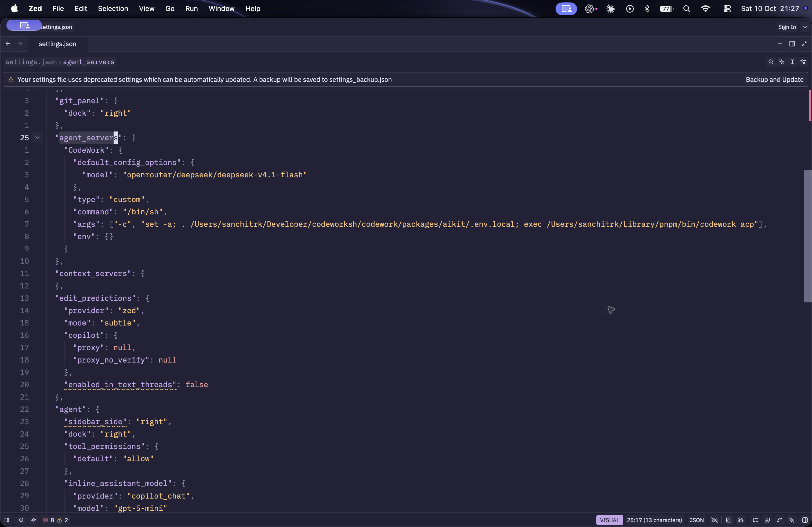Open the Go menu
This screenshot has height=527, width=812.
pos(170,9)
